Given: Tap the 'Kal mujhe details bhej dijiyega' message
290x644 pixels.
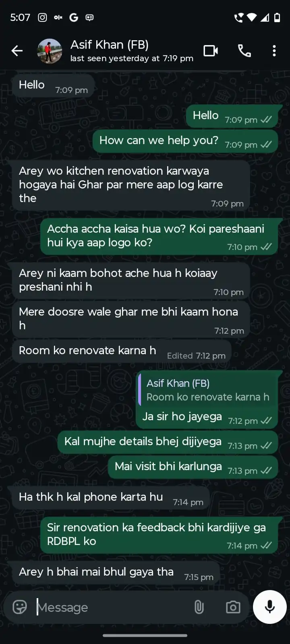Looking at the screenshot, I should click(168, 442).
